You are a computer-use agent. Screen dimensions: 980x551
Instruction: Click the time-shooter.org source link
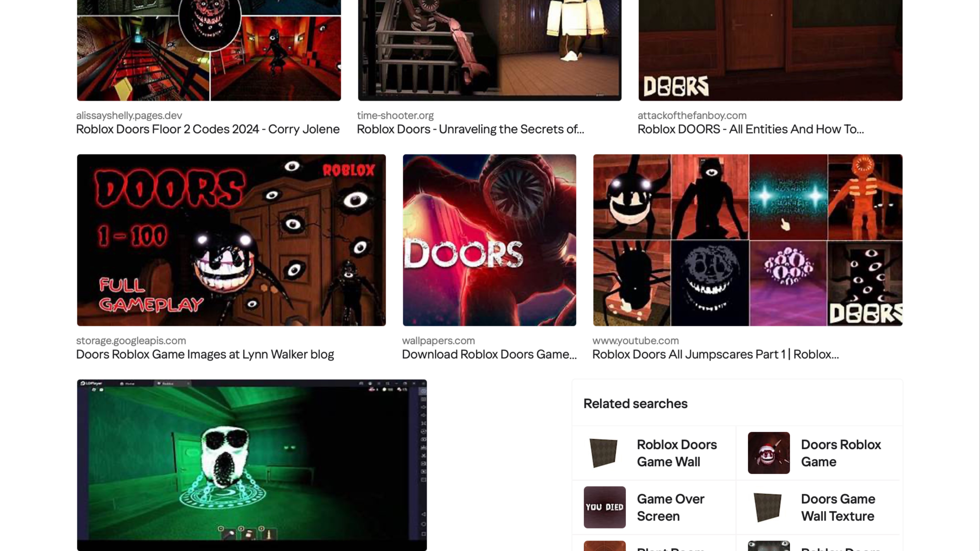[395, 115]
